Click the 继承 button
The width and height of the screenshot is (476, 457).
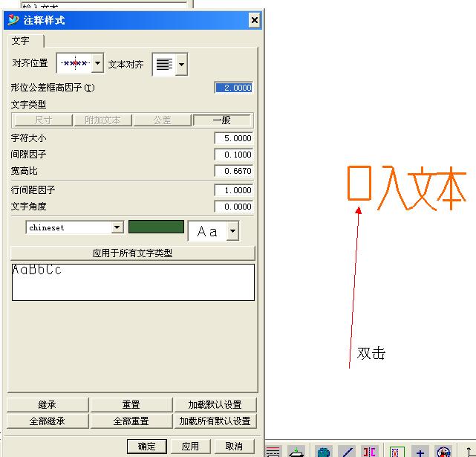[48, 405]
